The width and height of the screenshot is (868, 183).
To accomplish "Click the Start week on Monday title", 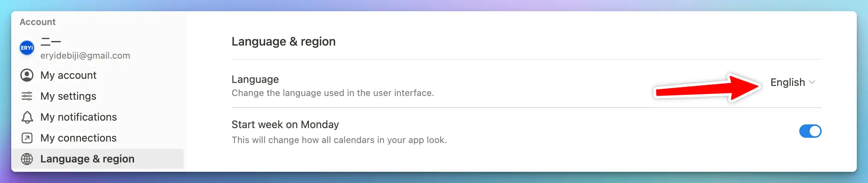I will [x=285, y=124].
